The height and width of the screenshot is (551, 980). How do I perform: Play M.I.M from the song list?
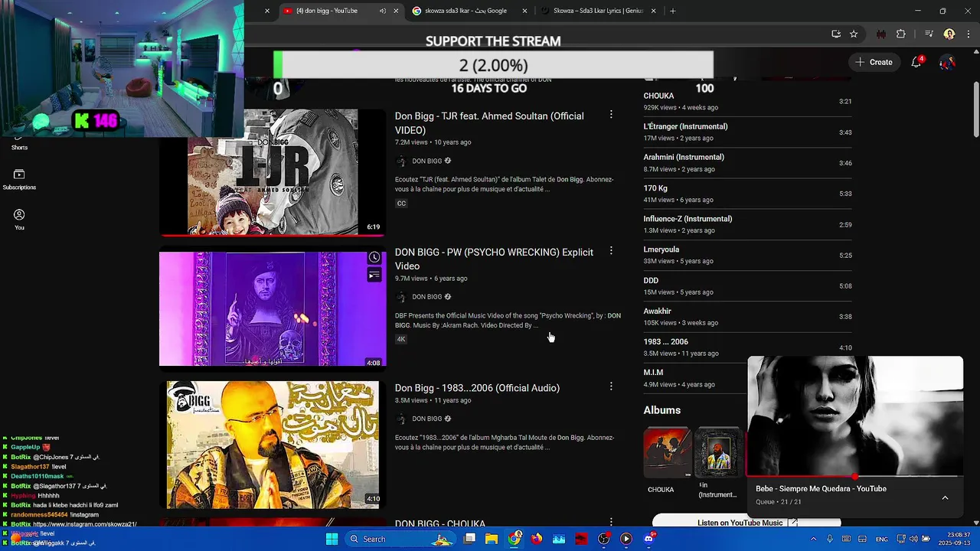(695, 378)
